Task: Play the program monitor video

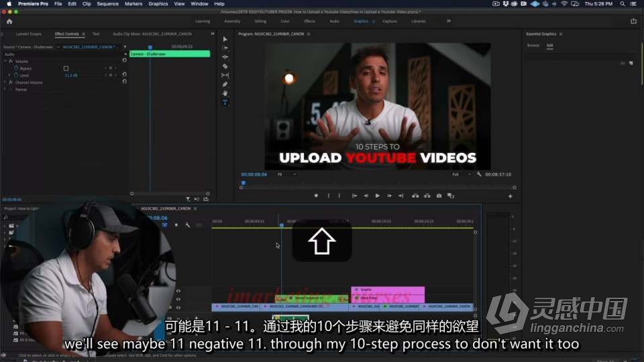Action: [x=378, y=196]
